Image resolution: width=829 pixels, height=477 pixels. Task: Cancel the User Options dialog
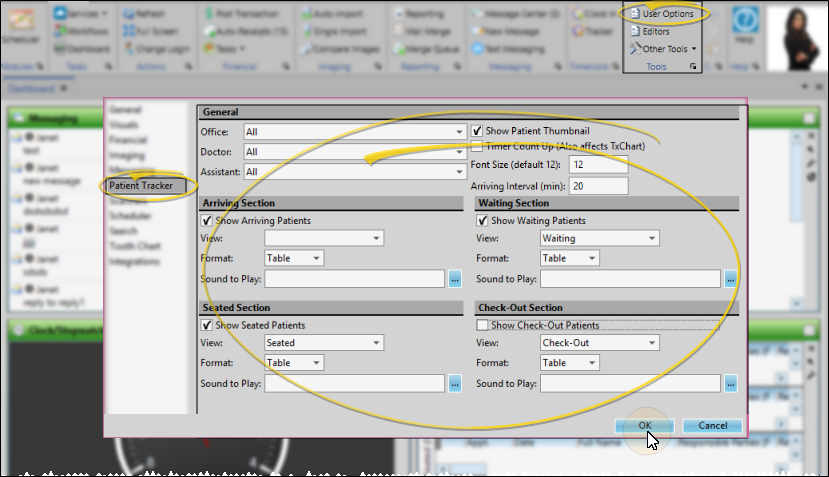(712, 425)
